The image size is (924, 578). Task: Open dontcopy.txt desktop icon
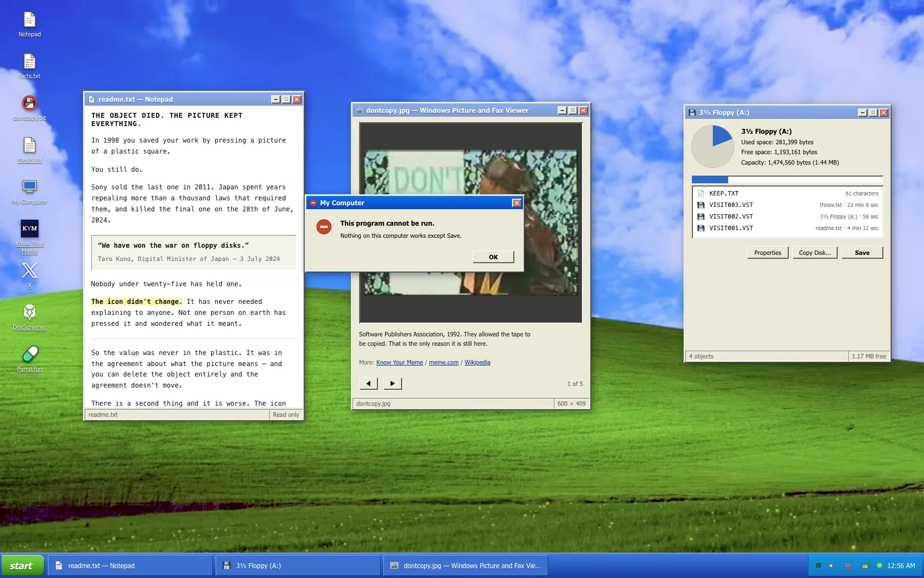[x=30, y=108]
